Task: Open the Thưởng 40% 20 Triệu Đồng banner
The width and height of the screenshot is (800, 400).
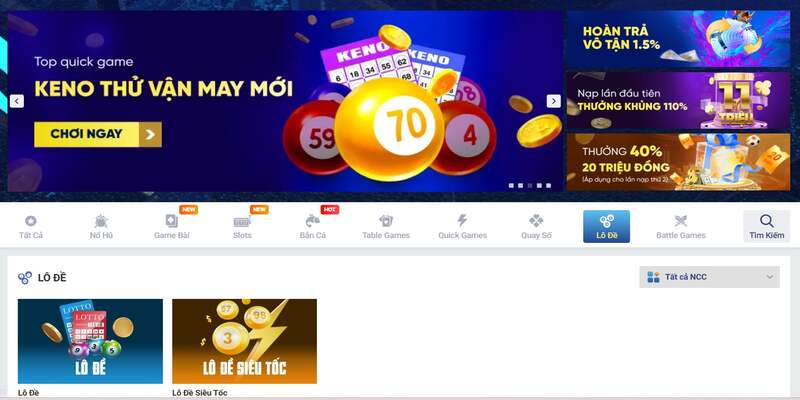Action: point(678,162)
